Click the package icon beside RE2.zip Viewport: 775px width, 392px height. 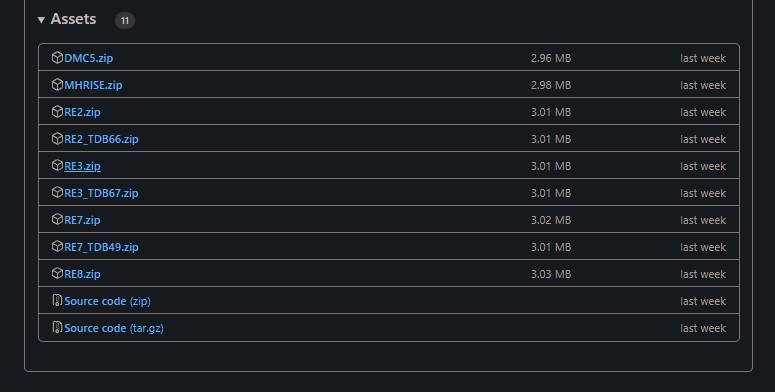57,112
